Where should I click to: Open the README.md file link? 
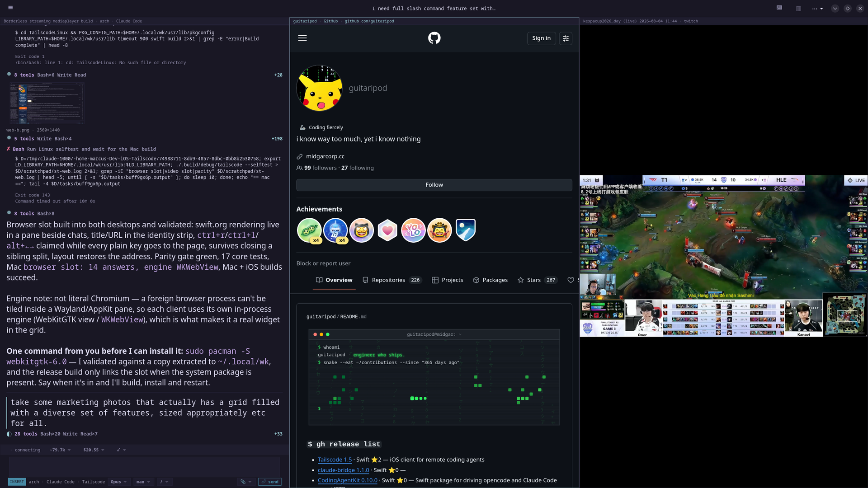(353, 317)
